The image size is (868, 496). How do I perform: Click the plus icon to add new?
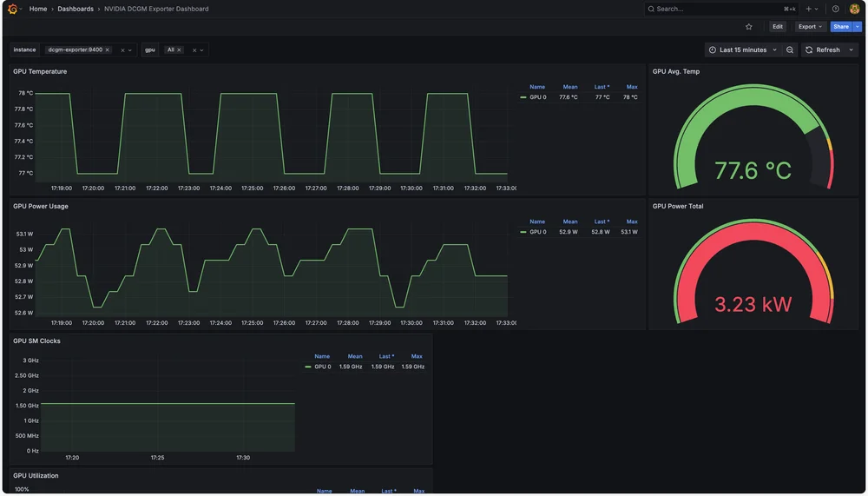click(x=809, y=9)
